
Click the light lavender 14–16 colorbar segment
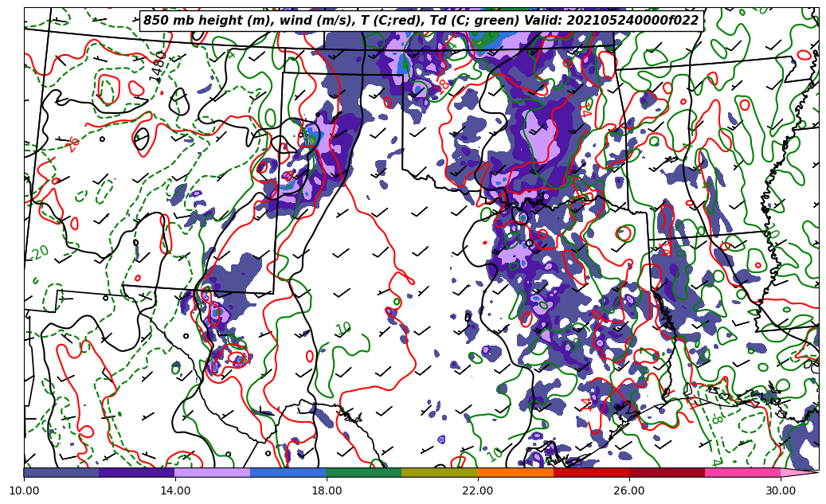coord(213,472)
